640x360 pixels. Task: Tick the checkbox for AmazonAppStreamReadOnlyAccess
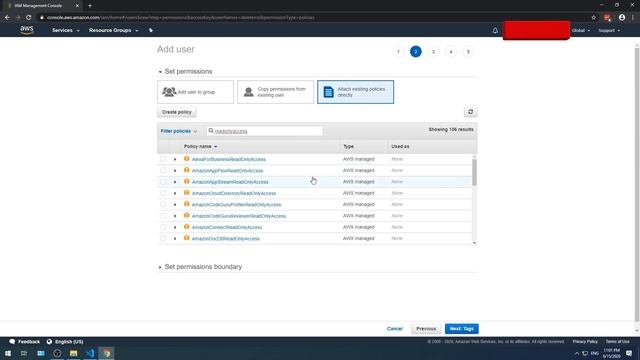point(163,182)
